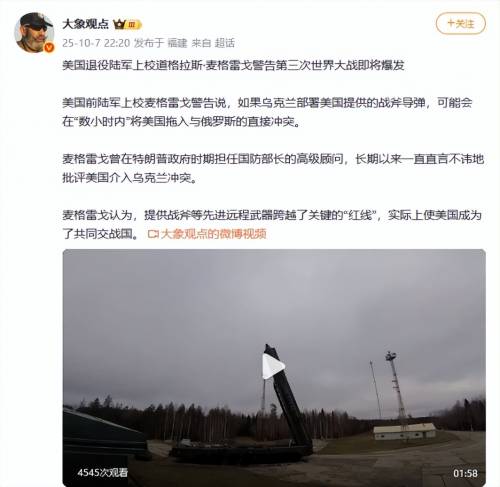Viewport: 500px width, 487px height.
Task: Click the radio tower in the video frame
Action: coord(396,387)
